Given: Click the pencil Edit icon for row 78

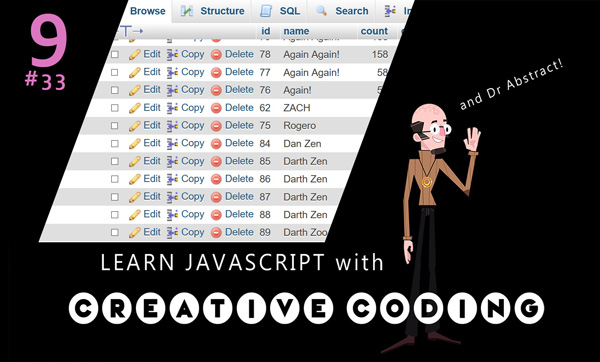Looking at the screenshot, I should pyautogui.click(x=135, y=55).
